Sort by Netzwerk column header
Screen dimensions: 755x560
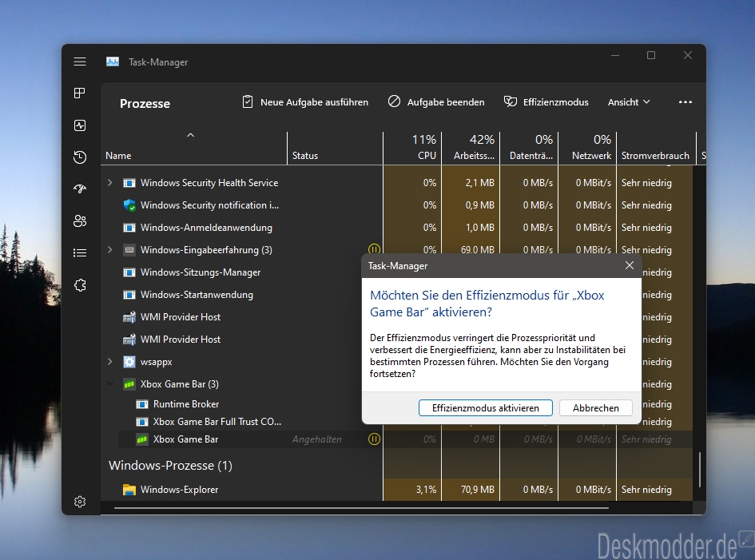(587, 149)
